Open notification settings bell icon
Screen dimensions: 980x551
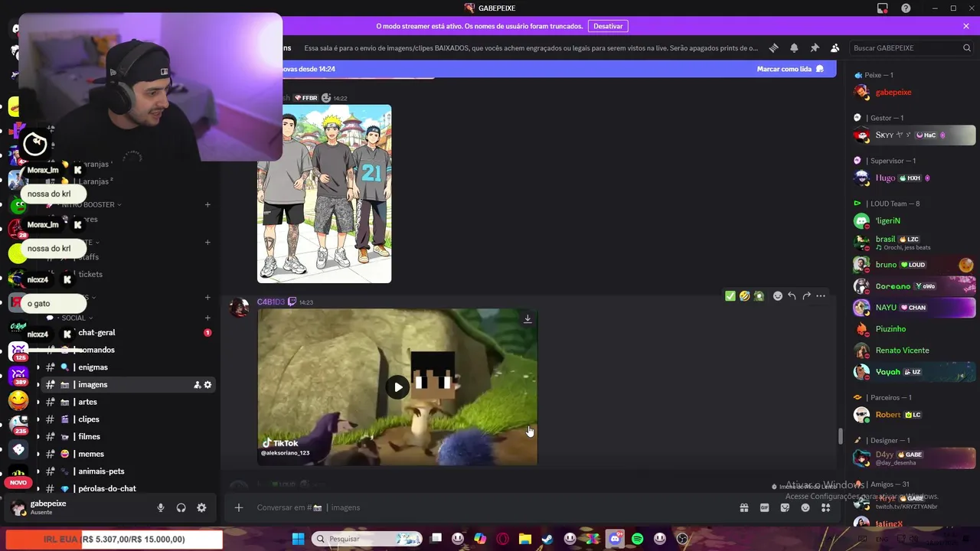coord(794,47)
